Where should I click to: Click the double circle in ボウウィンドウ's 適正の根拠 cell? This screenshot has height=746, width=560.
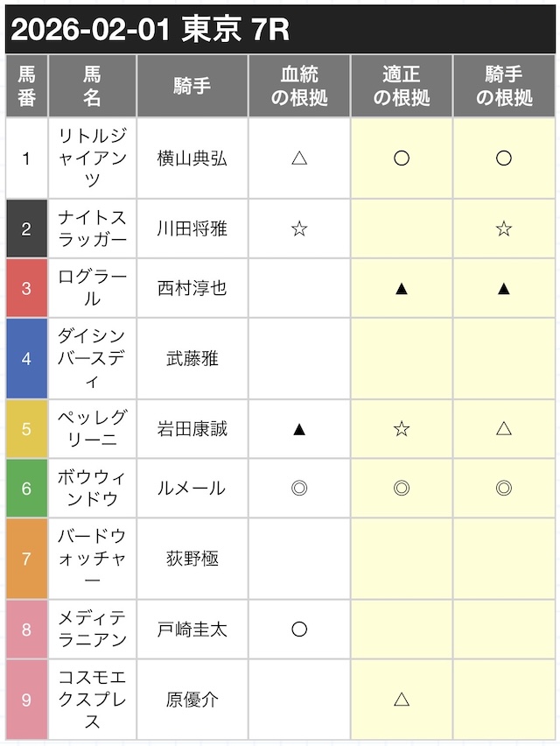coord(402,488)
